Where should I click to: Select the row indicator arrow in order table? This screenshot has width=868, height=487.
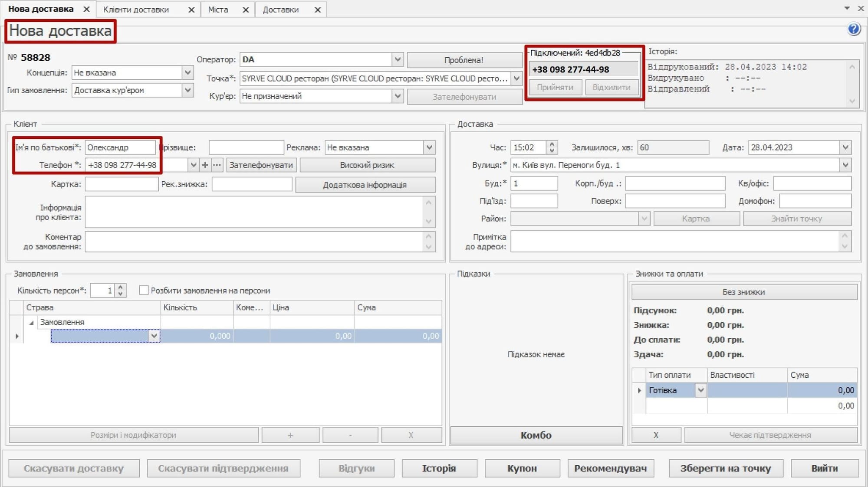pos(17,336)
